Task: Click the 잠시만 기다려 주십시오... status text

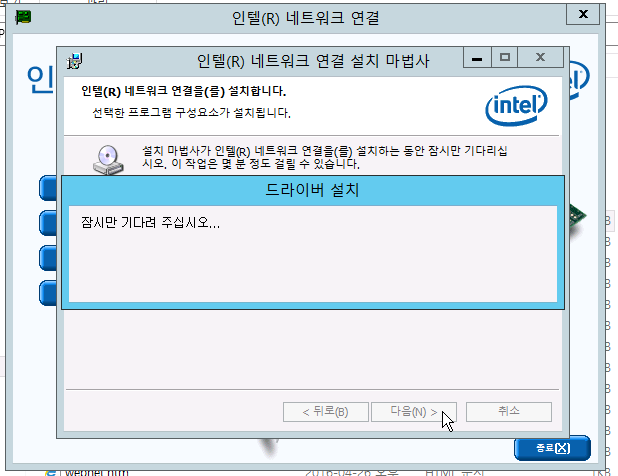Action: pyautogui.click(x=151, y=223)
